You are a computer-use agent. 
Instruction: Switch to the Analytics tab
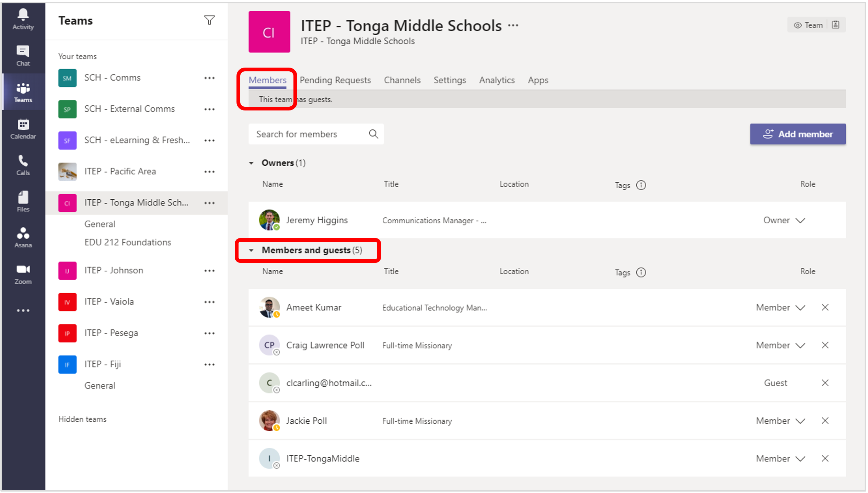point(497,80)
